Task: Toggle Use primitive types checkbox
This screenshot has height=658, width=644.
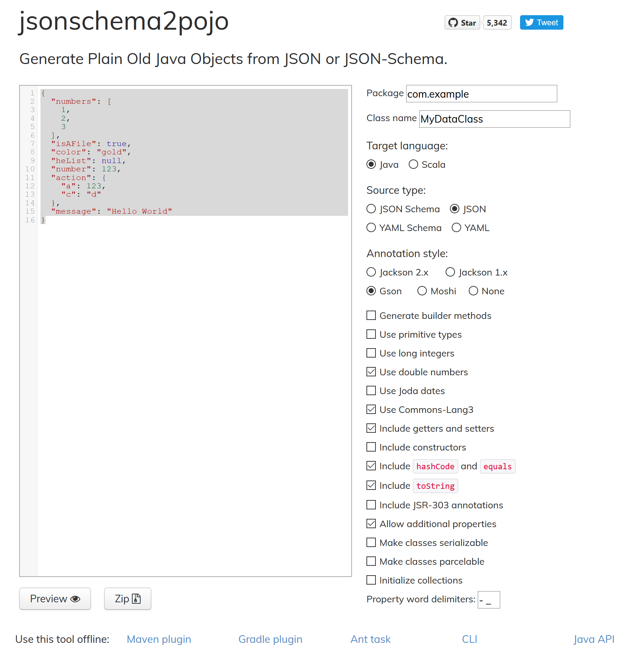Action: (x=371, y=334)
